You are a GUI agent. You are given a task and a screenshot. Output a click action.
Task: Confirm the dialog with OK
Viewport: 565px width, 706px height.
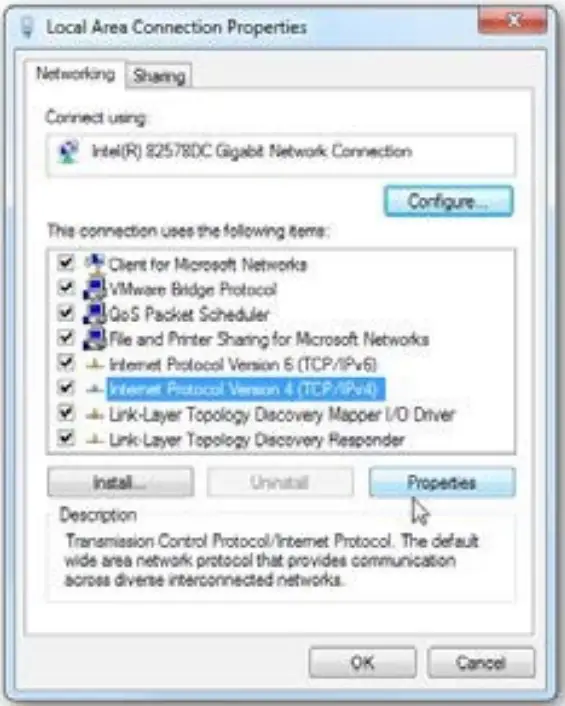point(362,662)
